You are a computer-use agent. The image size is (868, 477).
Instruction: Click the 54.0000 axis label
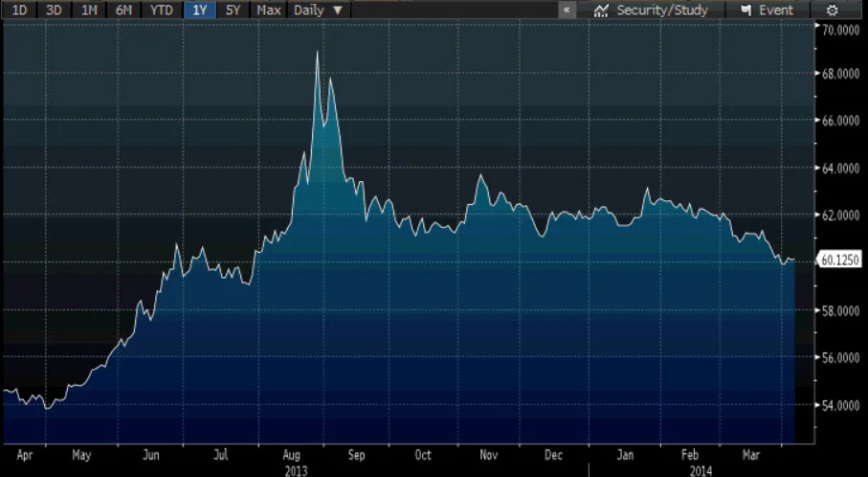coord(840,405)
